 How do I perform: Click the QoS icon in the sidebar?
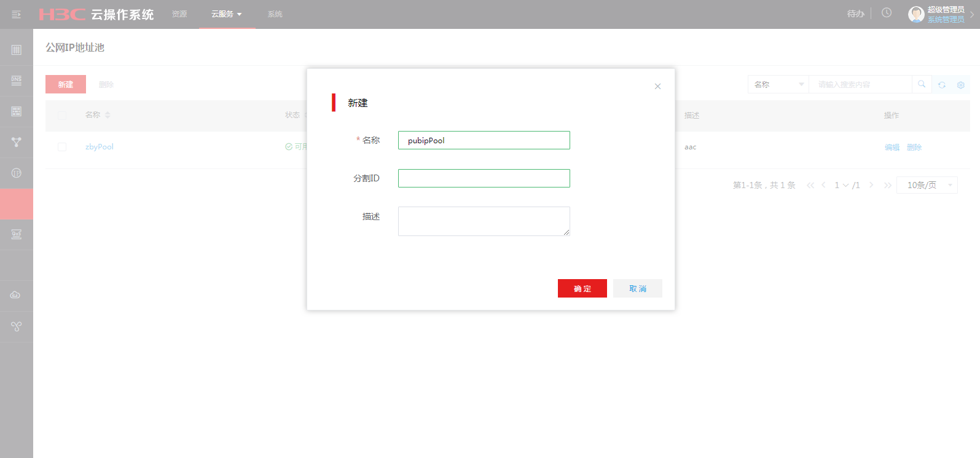click(x=17, y=234)
